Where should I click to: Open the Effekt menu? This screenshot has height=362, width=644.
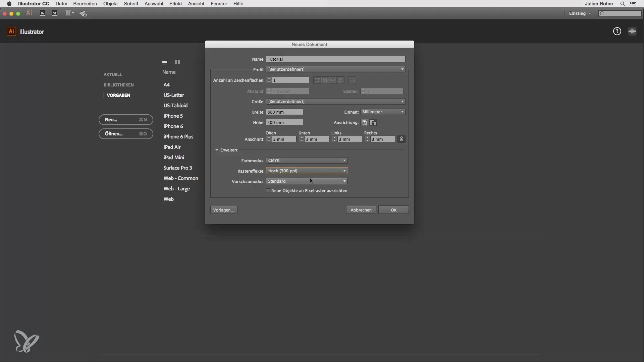175,4
